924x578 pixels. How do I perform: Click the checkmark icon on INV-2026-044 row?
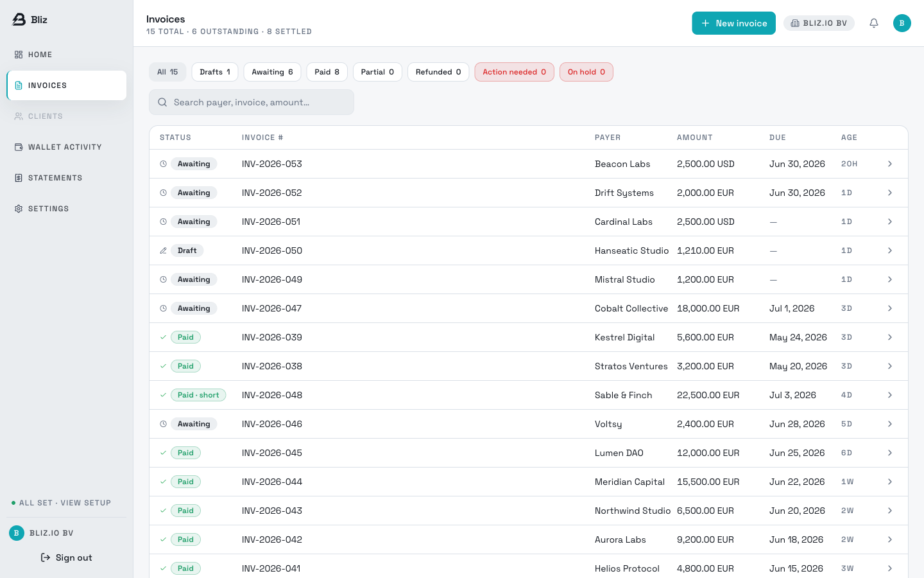[x=163, y=482]
